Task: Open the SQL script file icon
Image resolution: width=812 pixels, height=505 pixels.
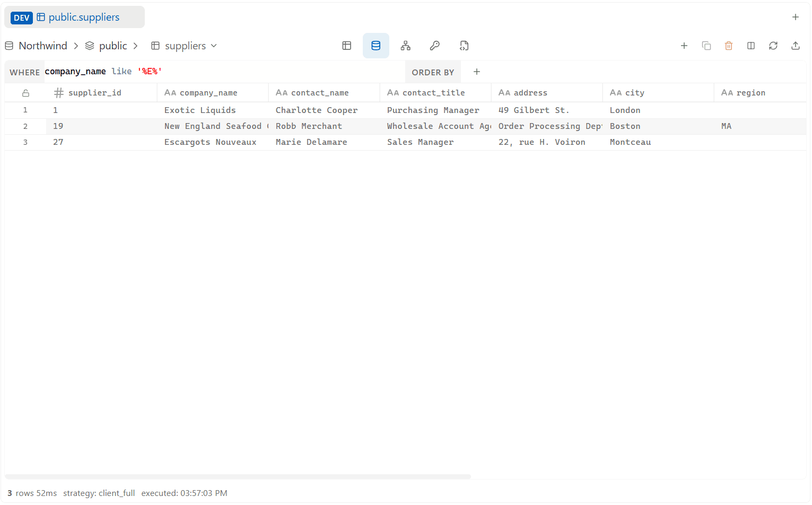Action: pyautogui.click(x=464, y=46)
